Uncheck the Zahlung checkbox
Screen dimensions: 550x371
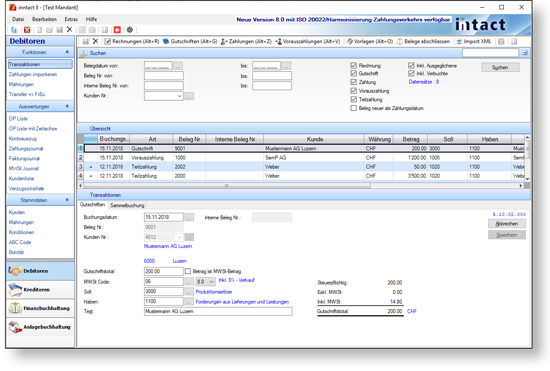click(x=354, y=82)
